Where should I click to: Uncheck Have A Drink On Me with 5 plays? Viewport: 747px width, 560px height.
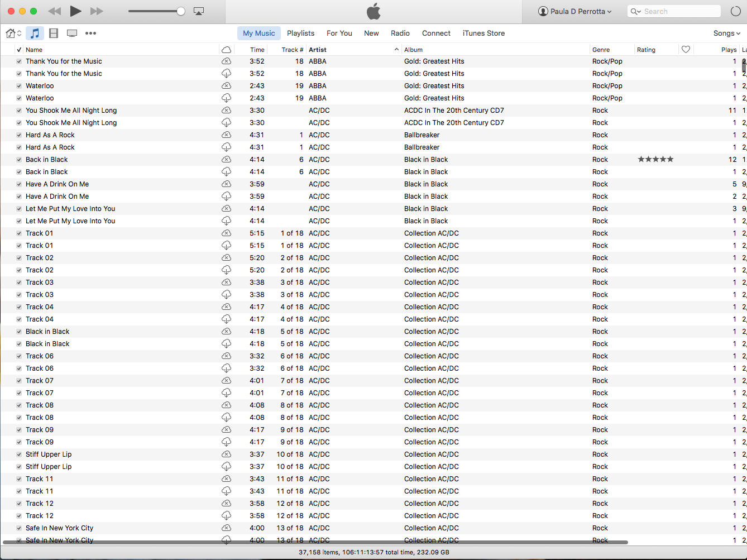pos(19,184)
